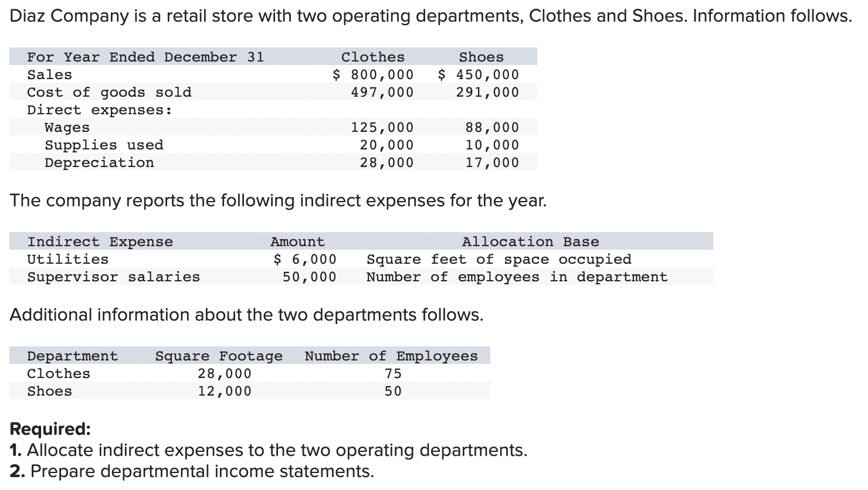The width and height of the screenshot is (868, 490).
Task: Click Shoes cost of goods sold 291,000
Action: 488,92
